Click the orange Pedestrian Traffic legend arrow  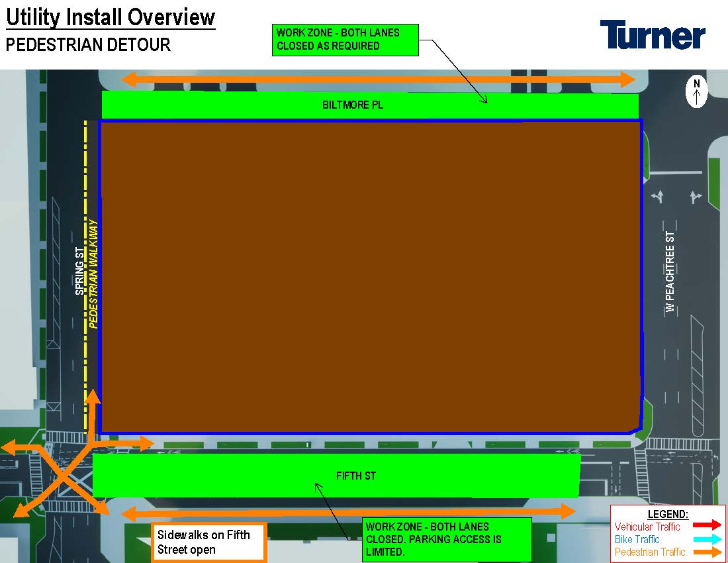[707, 552]
